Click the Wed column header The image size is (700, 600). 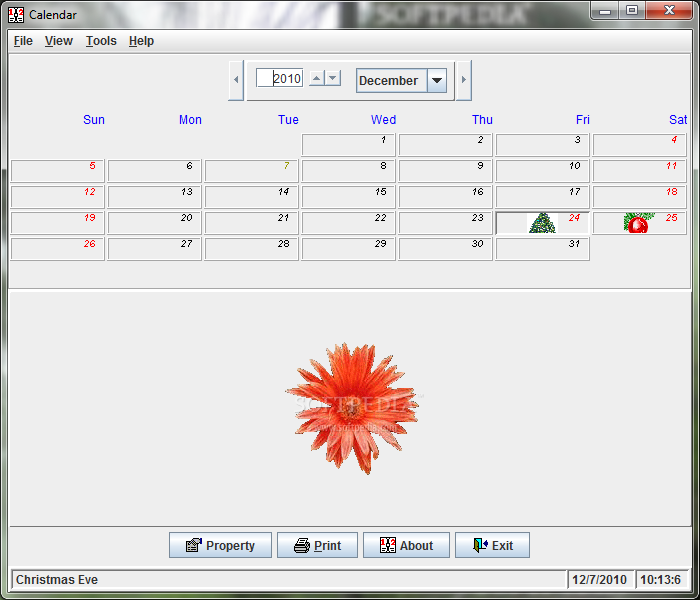click(383, 120)
